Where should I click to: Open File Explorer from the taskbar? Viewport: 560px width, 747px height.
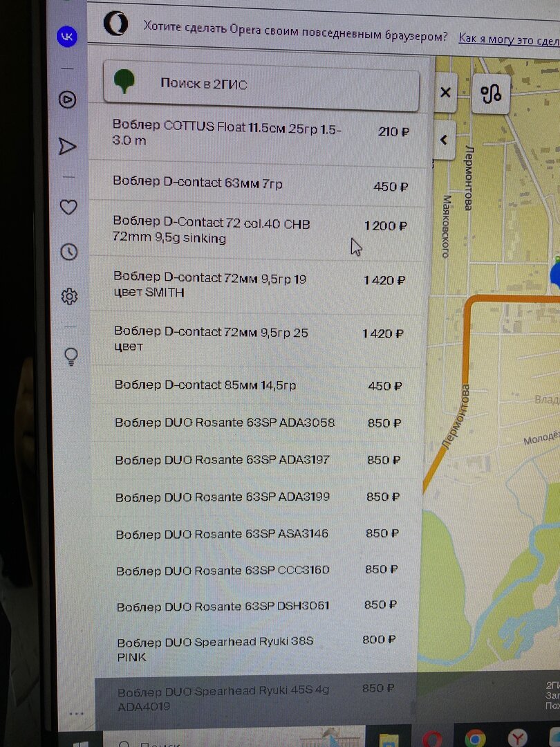[x=389, y=739]
